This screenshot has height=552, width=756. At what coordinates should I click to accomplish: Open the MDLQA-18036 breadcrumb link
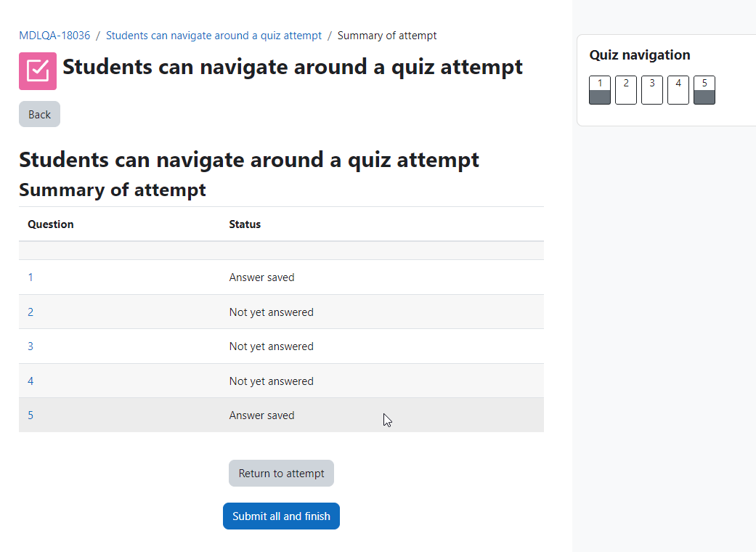[x=54, y=36]
